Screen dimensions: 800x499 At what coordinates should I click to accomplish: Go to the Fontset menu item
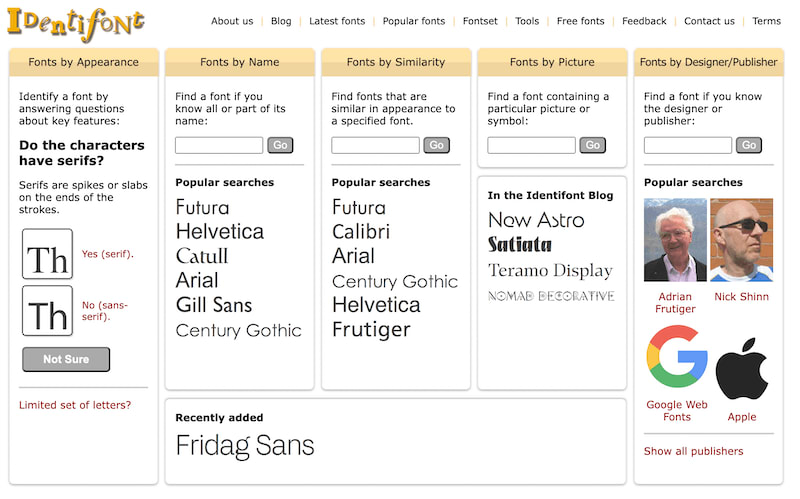480,21
